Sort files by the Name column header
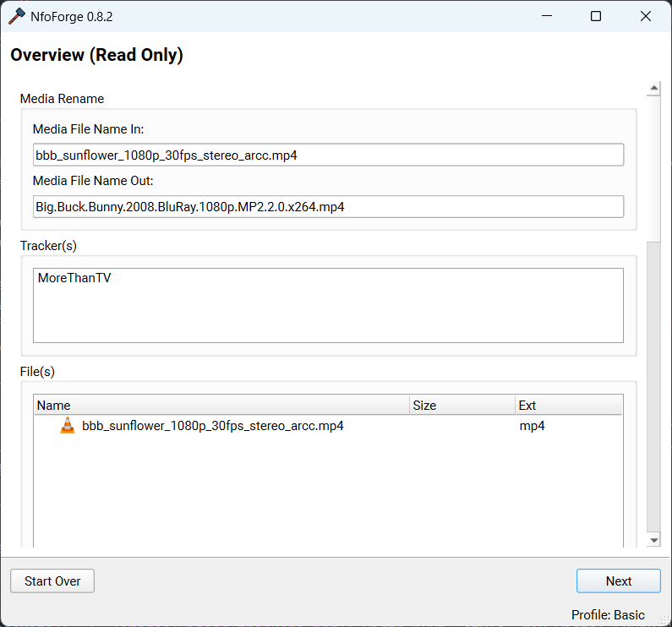 click(221, 405)
